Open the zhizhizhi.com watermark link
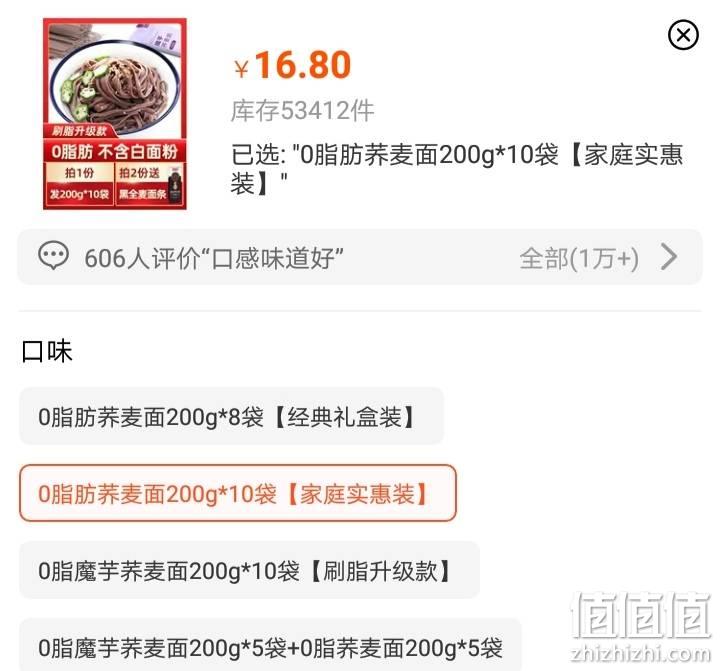The height and width of the screenshot is (671, 720). tap(641, 653)
